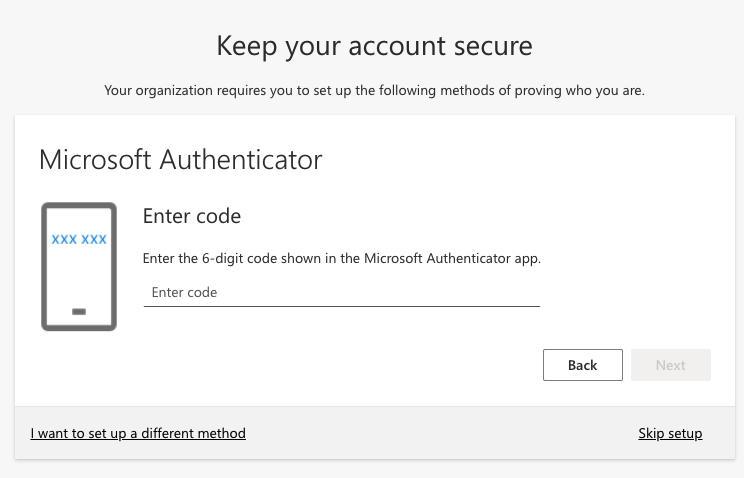Click the word 'organization' in the subtitle
Viewport: 744px width, 478px height.
point(181,90)
